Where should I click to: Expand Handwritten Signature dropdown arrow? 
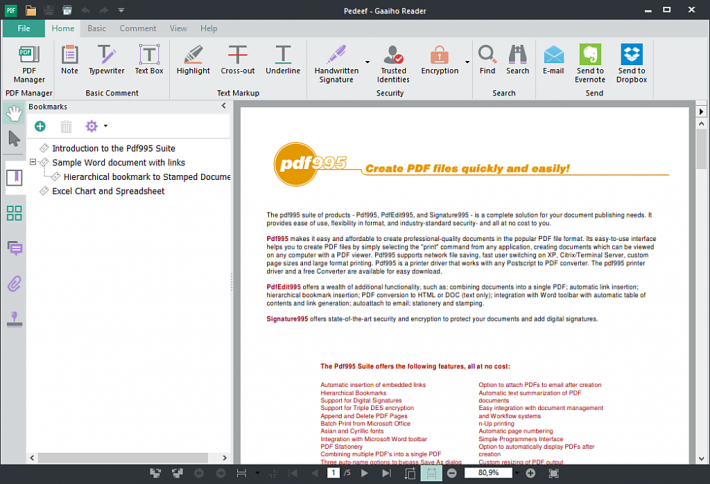click(367, 62)
